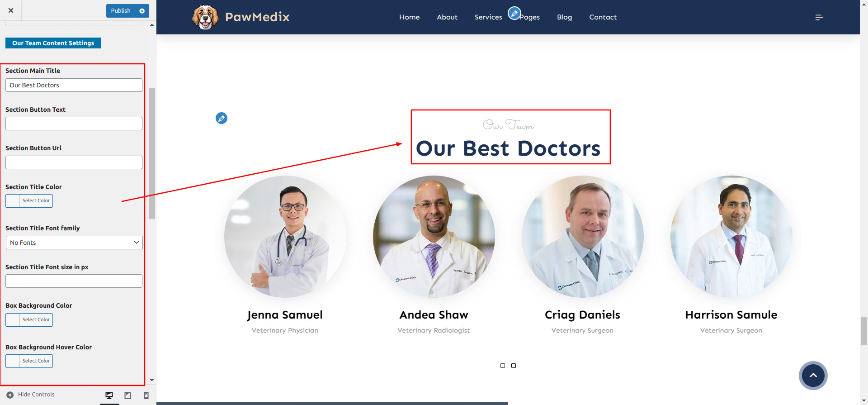
Task: Open the Blog menu item
Action: pyautogui.click(x=565, y=17)
